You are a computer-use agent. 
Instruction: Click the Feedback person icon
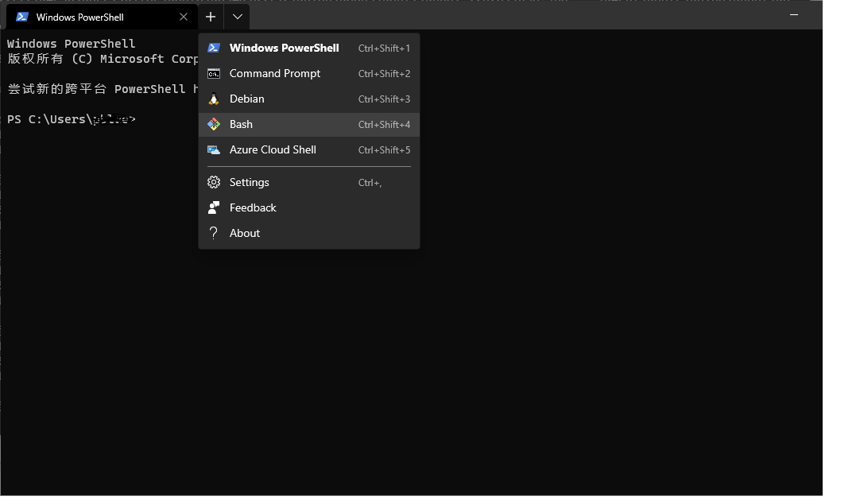213,207
